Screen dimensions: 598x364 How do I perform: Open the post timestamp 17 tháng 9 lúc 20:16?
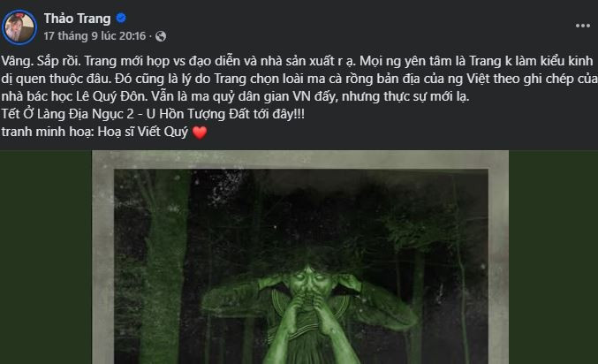pyautogui.click(x=95, y=36)
